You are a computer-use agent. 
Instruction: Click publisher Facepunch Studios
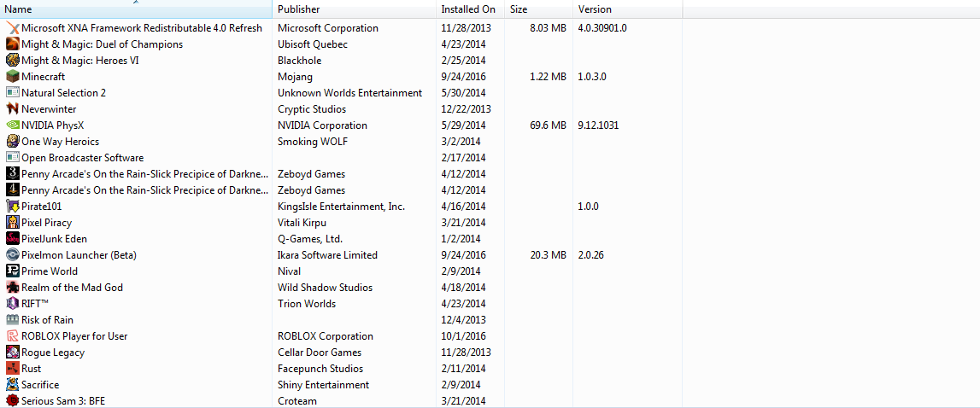[320, 369]
